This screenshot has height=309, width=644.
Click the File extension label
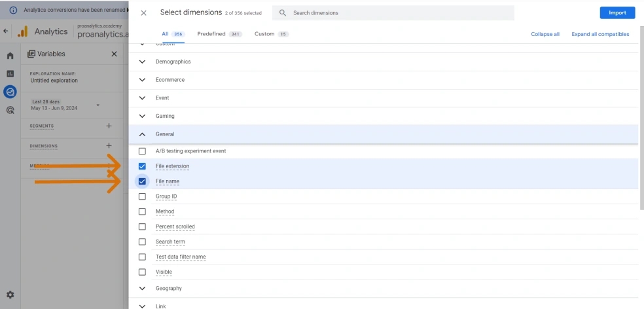tap(173, 166)
